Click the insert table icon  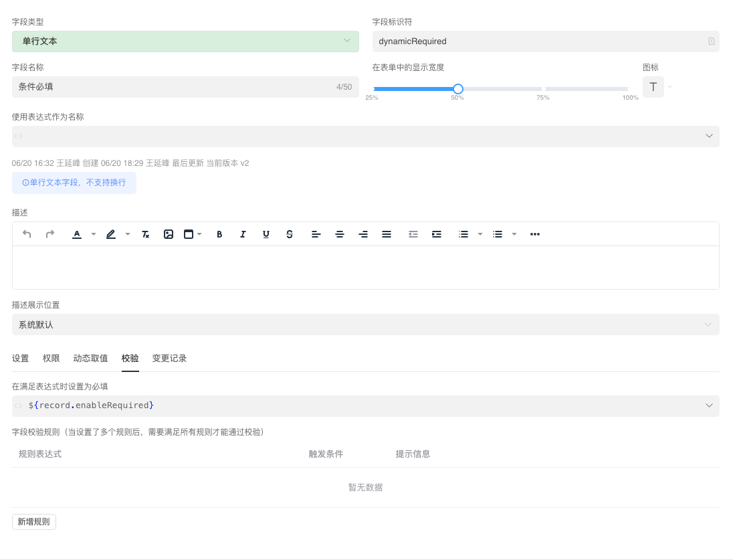188,234
